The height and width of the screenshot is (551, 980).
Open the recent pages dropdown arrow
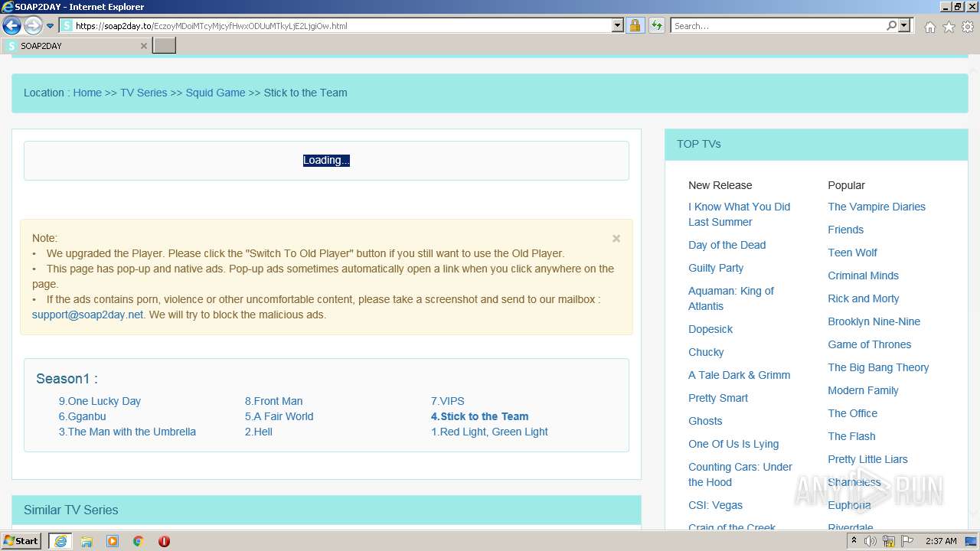[x=50, y=26]
